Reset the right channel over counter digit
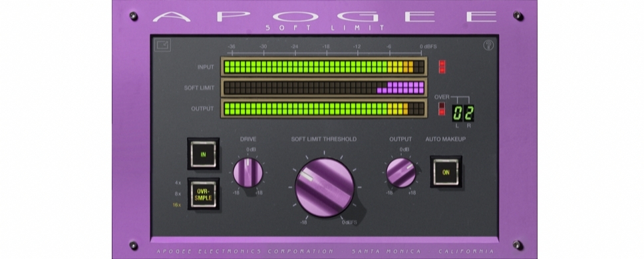 click(469, 113)
